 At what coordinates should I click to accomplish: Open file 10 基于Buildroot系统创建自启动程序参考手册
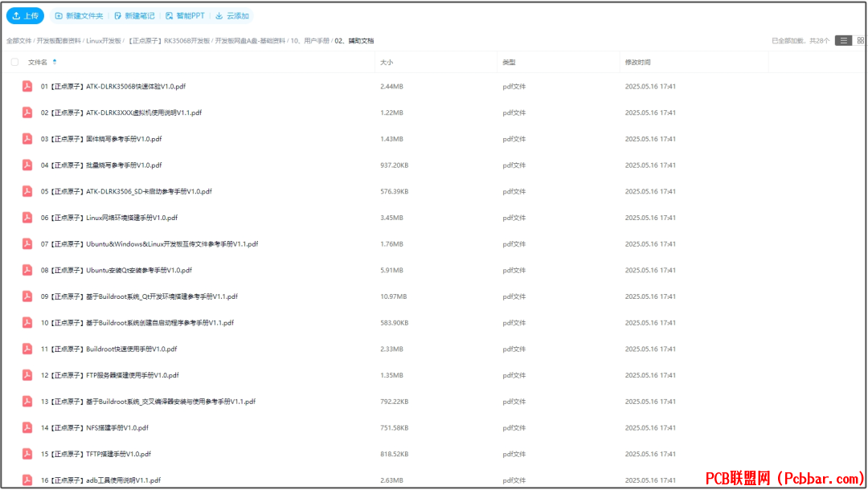(137, 323)
